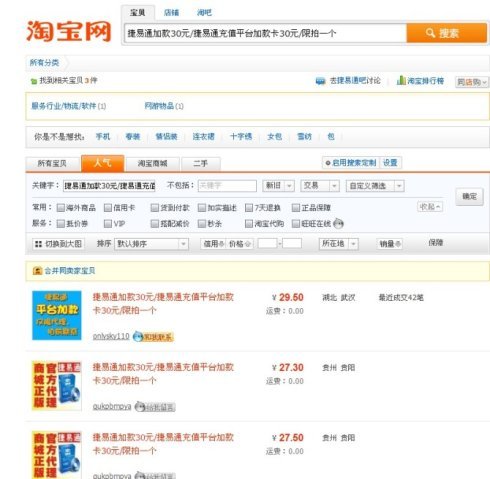Open the blue 平台加款 product thumbnail
490x479 pixels.
[x=57, y=315]
